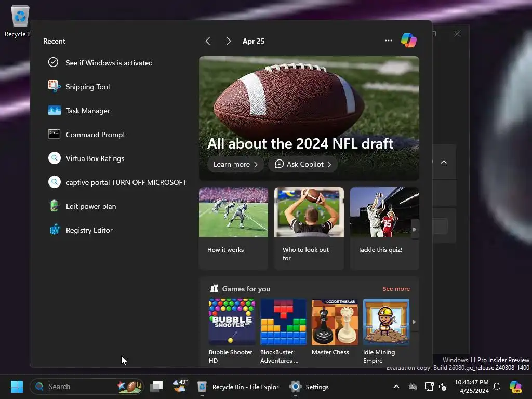The image size is (532, 399).
Task: Open BlockBuster: Adventures game
Action: pyautogui.click(x=283, y=331)
